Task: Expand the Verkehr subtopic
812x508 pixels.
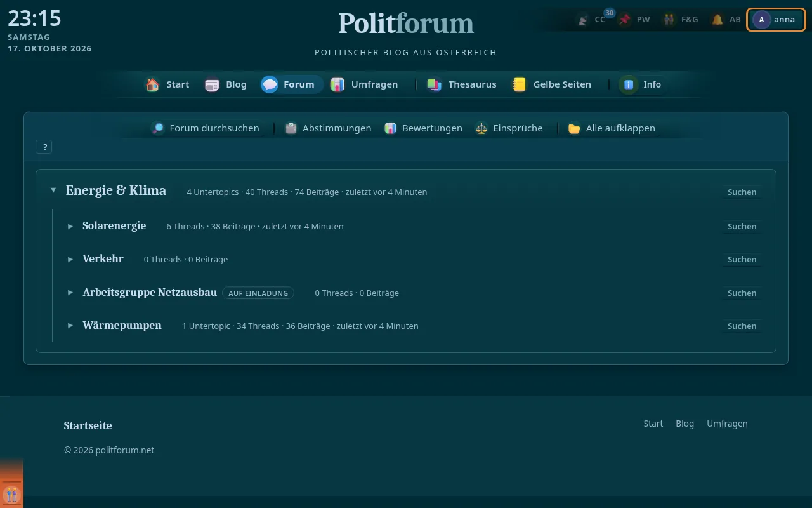Action: [x=70, y=259]
